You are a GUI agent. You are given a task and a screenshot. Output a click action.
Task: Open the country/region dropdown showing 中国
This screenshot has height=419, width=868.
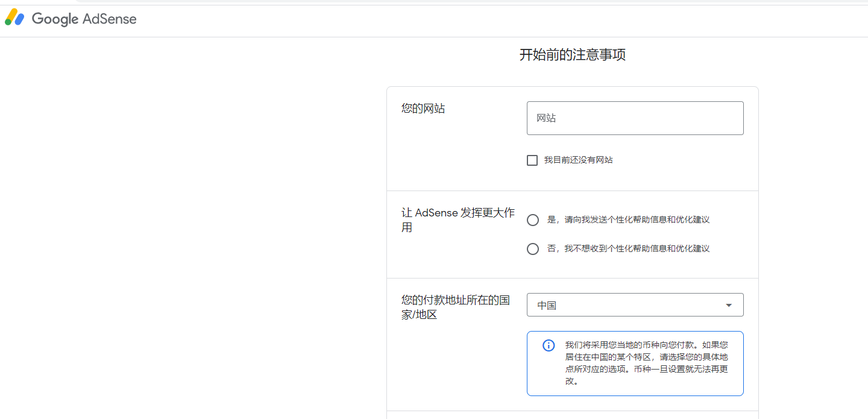click(635, 304)
